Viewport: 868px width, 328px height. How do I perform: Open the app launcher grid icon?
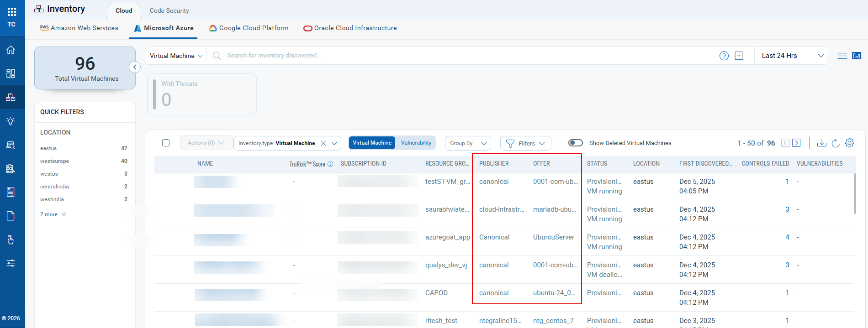[x=12, y=12]
